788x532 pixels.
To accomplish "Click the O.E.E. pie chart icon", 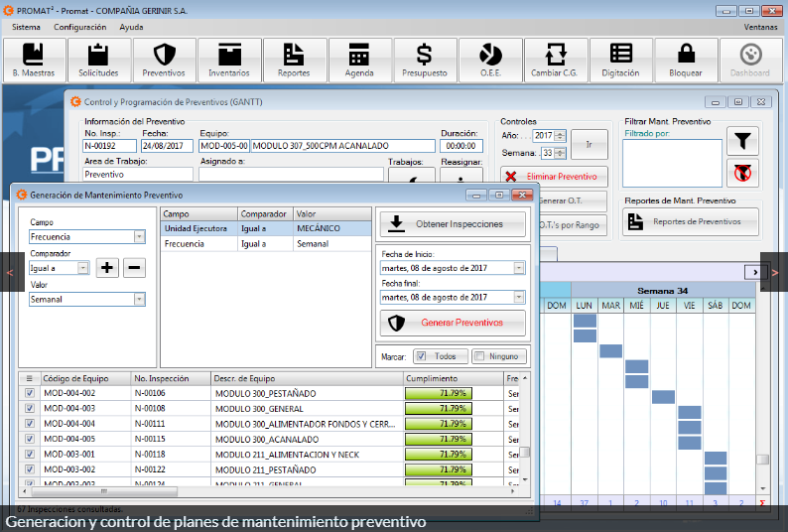I will (x=490, y=60).
